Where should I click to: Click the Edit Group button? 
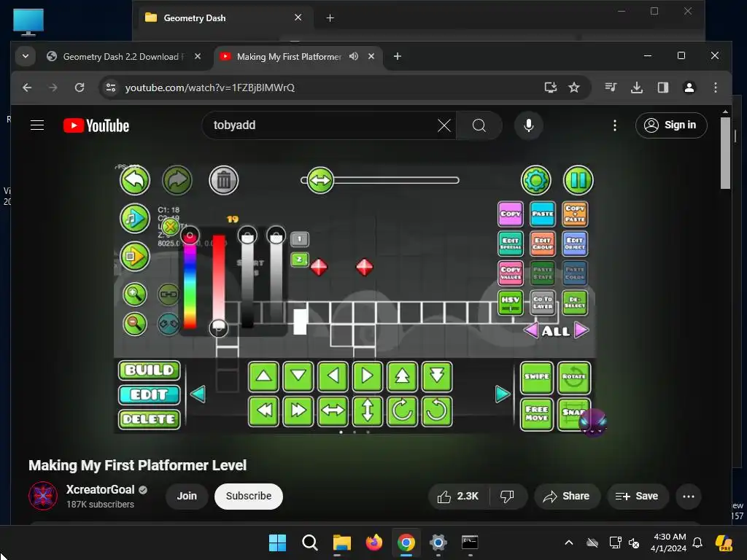tap(543, 244)
